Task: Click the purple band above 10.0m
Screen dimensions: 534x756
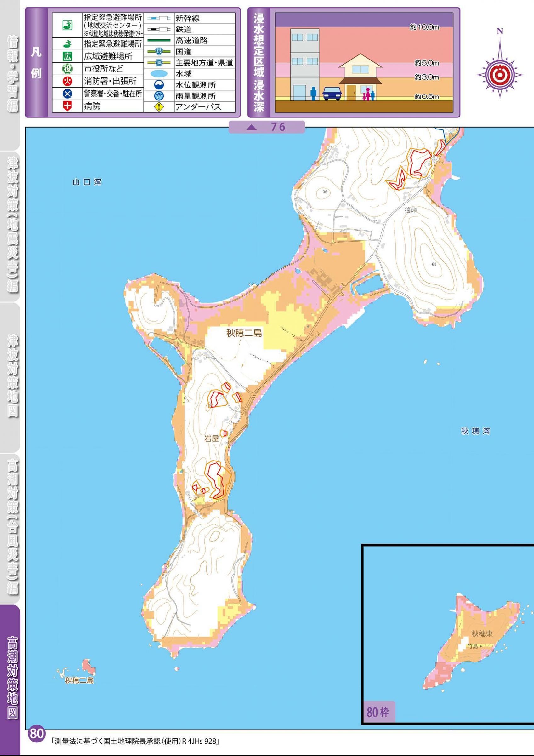Action: pyautogui.click(x=364, y=20)
